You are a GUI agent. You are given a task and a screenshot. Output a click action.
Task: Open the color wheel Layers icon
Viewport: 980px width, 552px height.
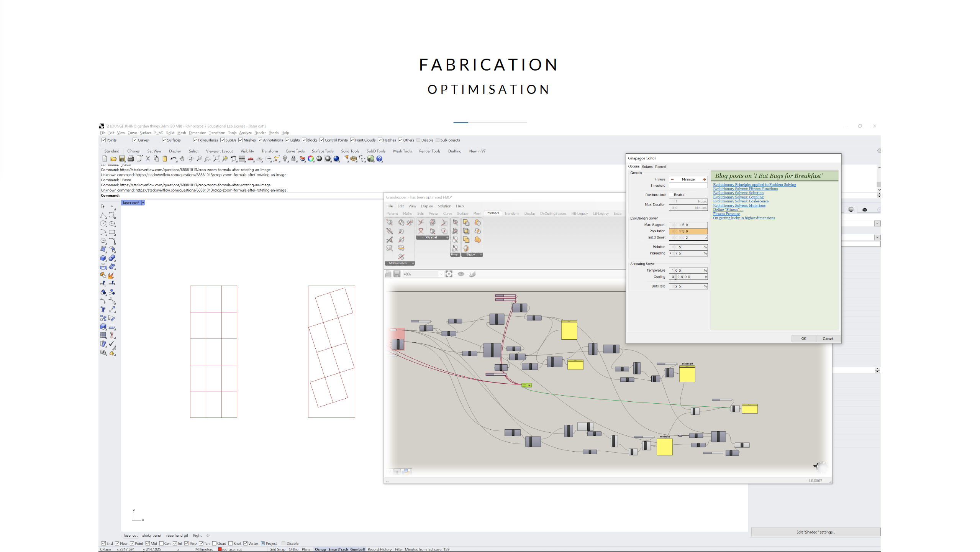(x=311, y=159)
